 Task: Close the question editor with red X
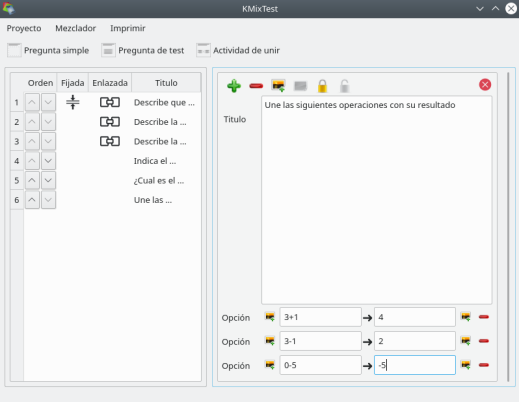pyautogui.click(x=485, y=85)
